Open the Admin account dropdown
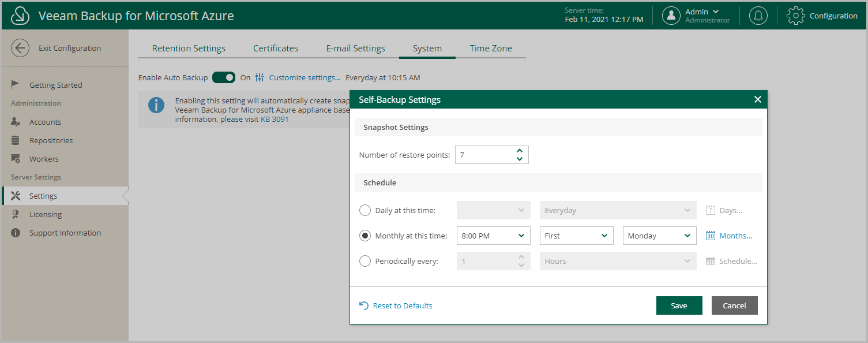 [702, 12]
